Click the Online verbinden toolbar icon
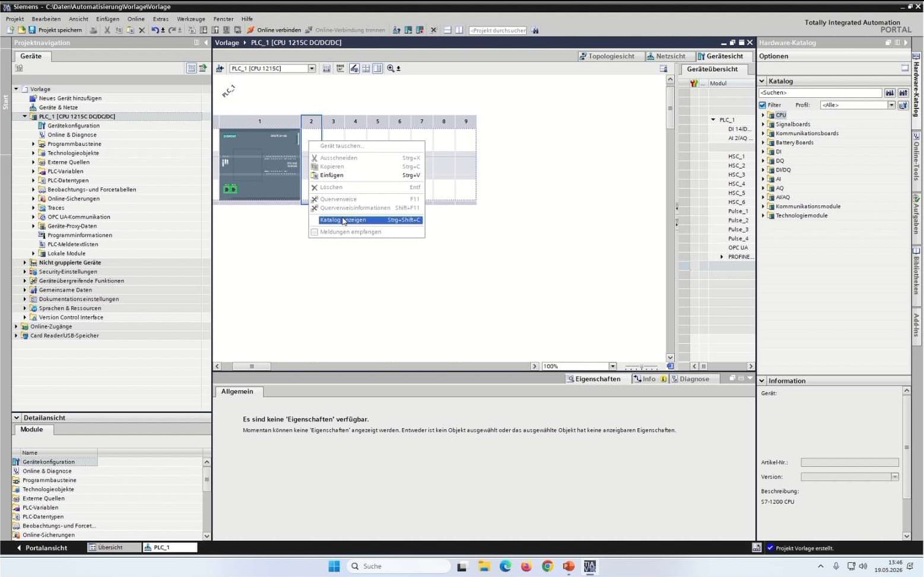This screenshot has width=924, height=577. (250, 30)
